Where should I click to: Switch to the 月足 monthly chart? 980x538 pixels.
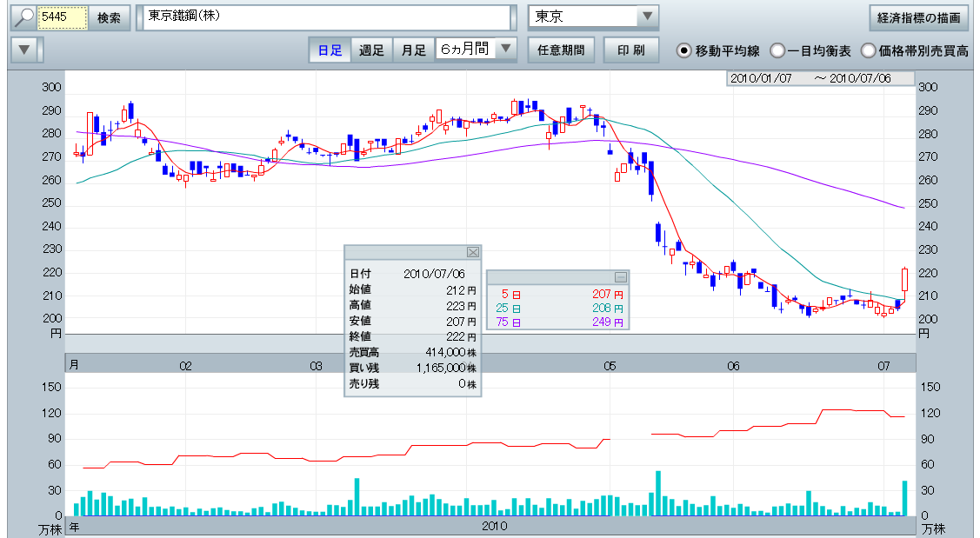coord(413,50)
